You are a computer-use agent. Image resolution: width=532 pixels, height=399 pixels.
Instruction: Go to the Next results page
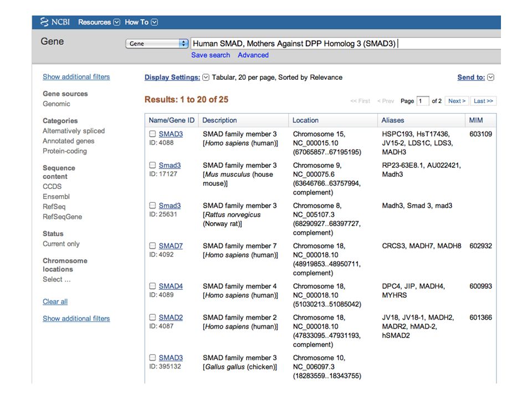tap(457, 101)
